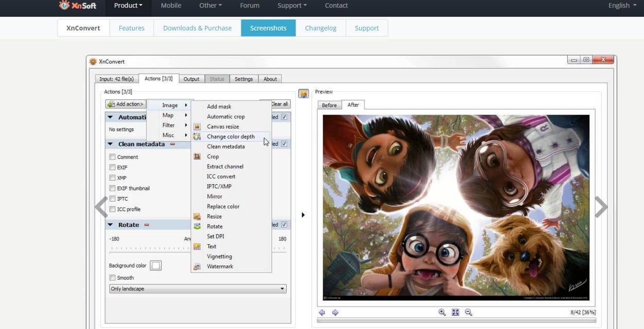Open the Only landscape dropdown
644x329 pixels.
coord(198,289)
